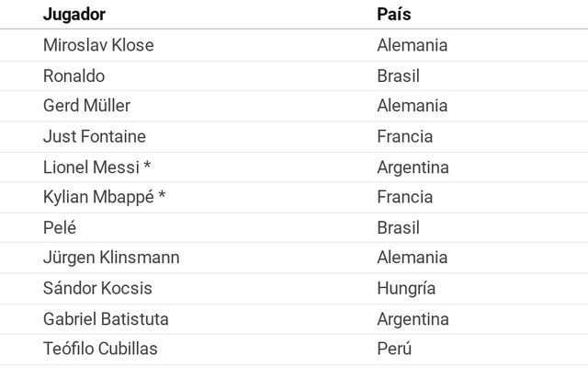Image resolution: width=588 pixels, height=368 pixels.
Task: Click the Jugador column header
Action: [x=74, y=15]
